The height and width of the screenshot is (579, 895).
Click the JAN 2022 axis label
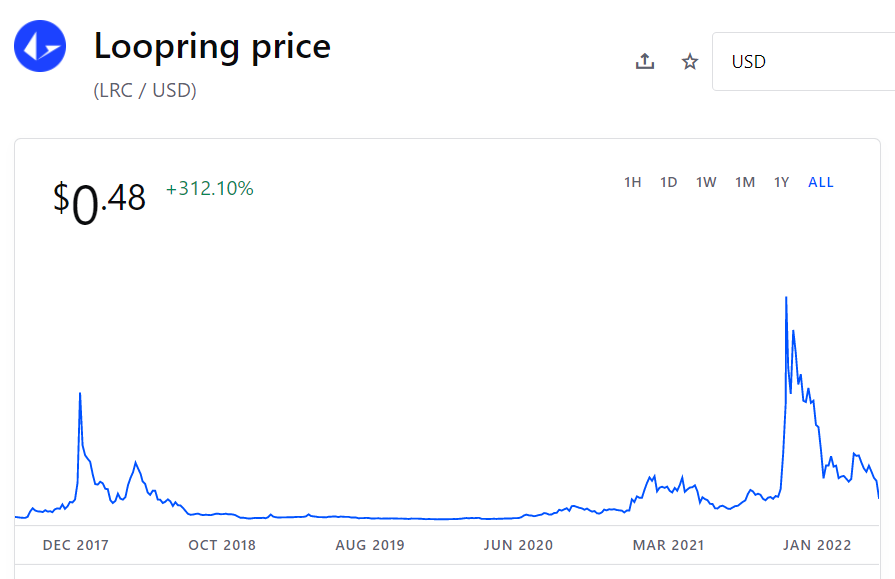pos(817,545)
